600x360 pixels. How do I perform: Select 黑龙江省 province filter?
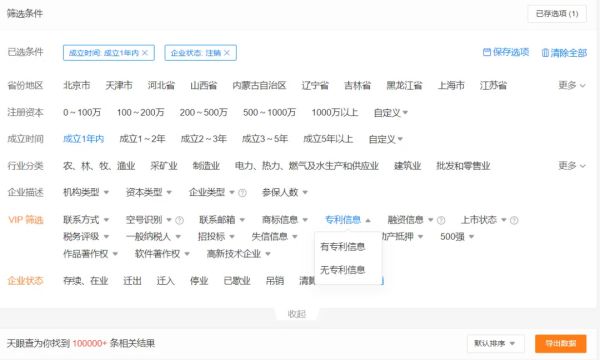tap(404, 85)
